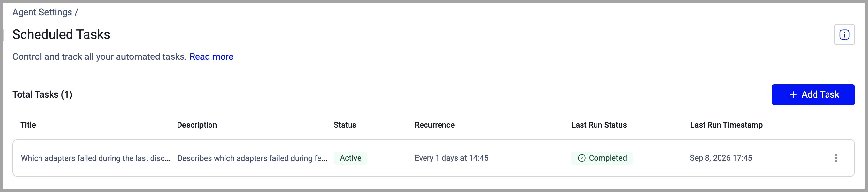
Task: Click the Add Task button
Action: pyautogui.click(x=813, y=94)
